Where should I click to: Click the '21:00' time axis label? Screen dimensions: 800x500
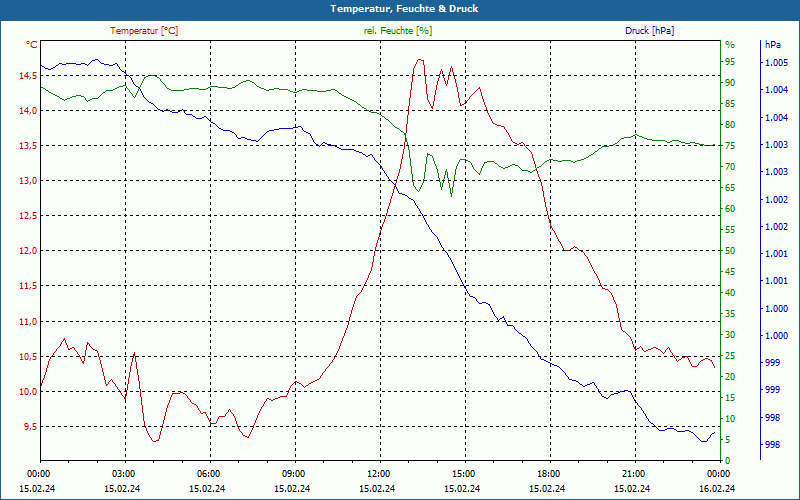click(632, 473)
